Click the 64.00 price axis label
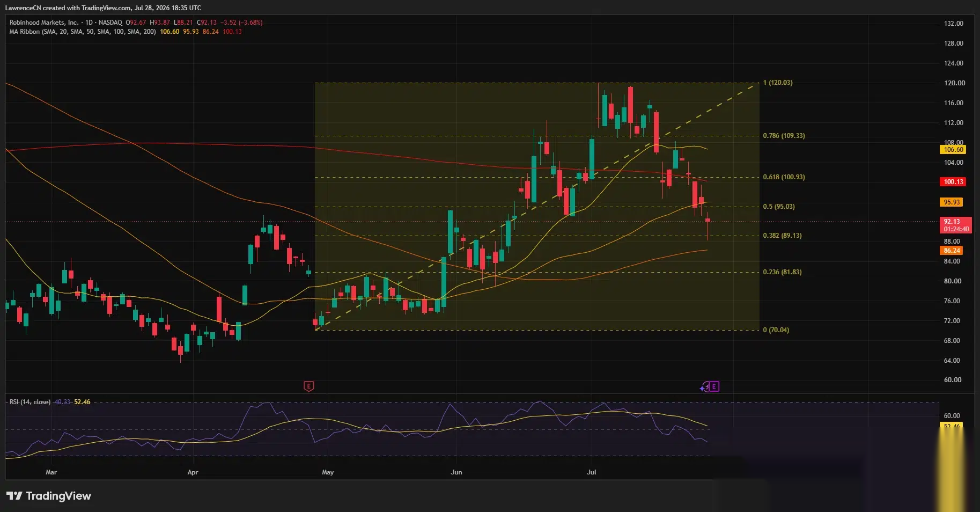This screenshot has width=980, height=512. point(952,361)
